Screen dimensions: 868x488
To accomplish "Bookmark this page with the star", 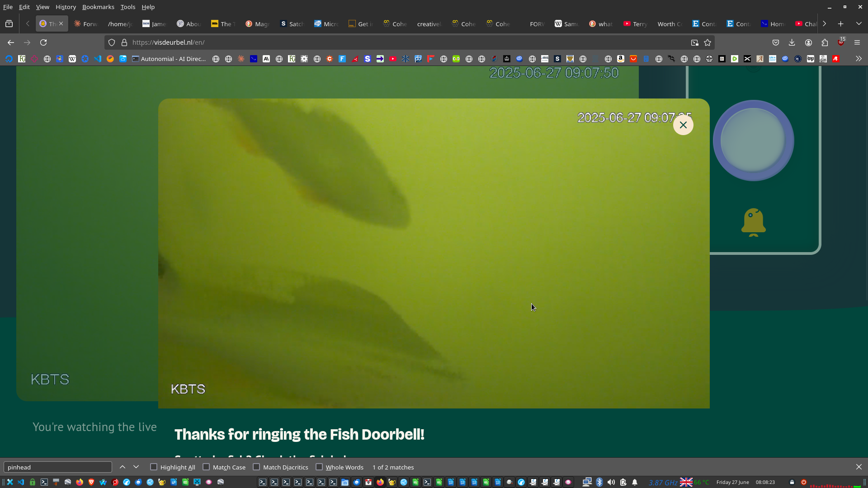I will click(x=708, y=42).
